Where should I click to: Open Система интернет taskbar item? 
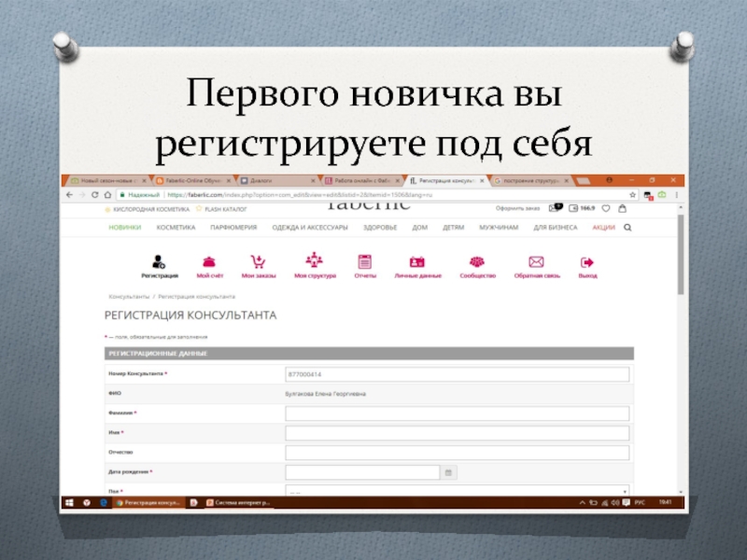(238, 502)
